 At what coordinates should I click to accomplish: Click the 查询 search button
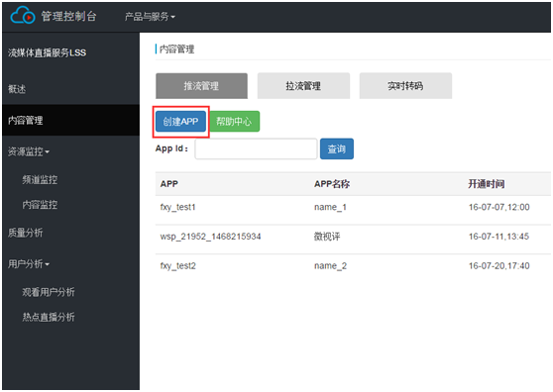pos(337,149)
